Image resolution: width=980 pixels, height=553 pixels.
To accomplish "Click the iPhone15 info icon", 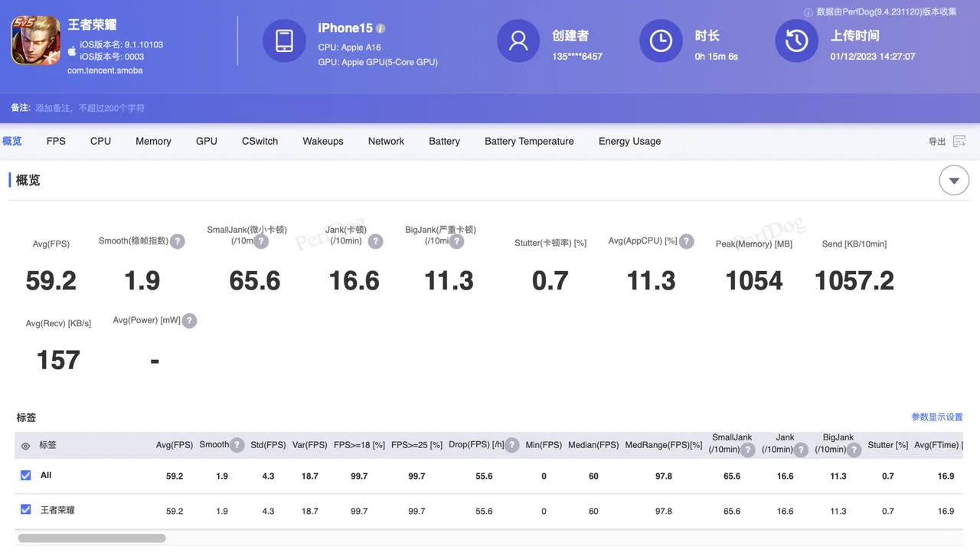I will pos(381,28).
